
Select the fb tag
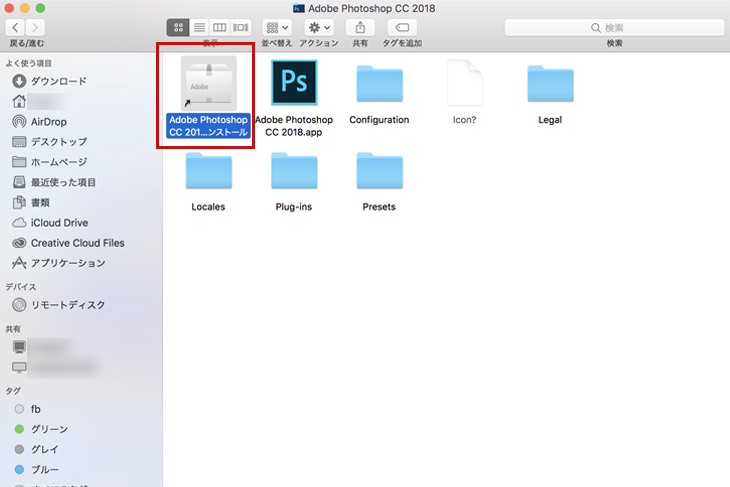pyautogui.click(x=27, y=409)
